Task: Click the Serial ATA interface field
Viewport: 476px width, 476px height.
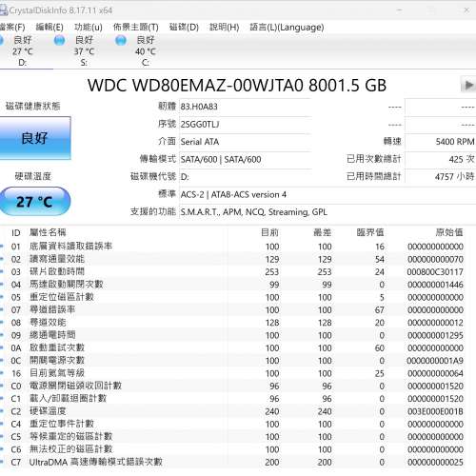Action: tap(245, 142)
